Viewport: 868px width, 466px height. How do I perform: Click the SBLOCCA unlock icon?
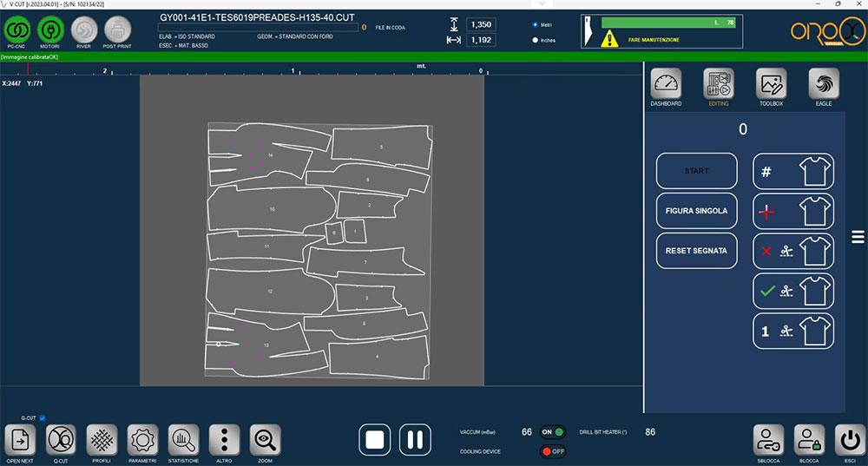pos(768,441)
